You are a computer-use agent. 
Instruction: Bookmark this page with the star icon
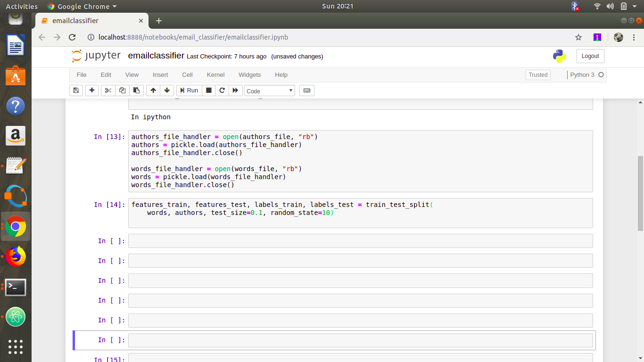pyautogui.click(x=578, y=37)
